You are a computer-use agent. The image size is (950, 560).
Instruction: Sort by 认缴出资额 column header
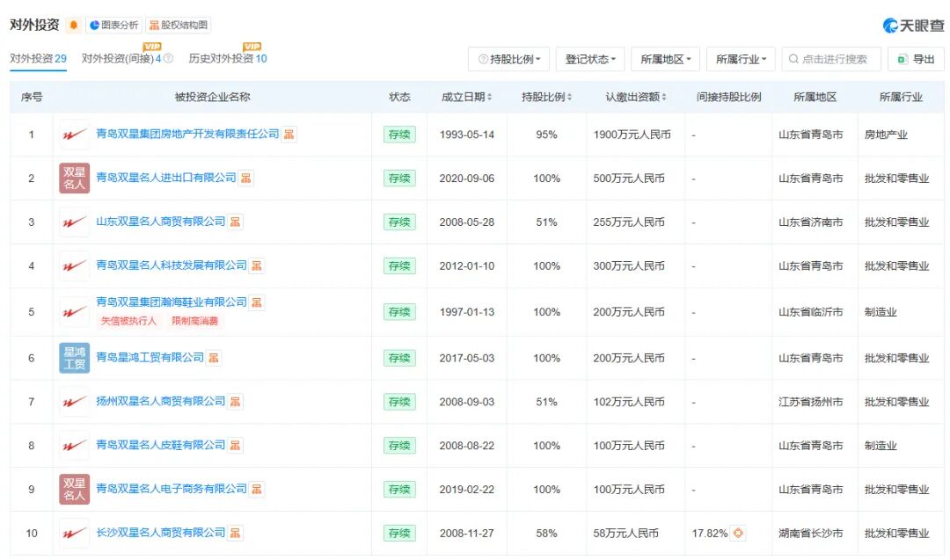click(636, 97)
